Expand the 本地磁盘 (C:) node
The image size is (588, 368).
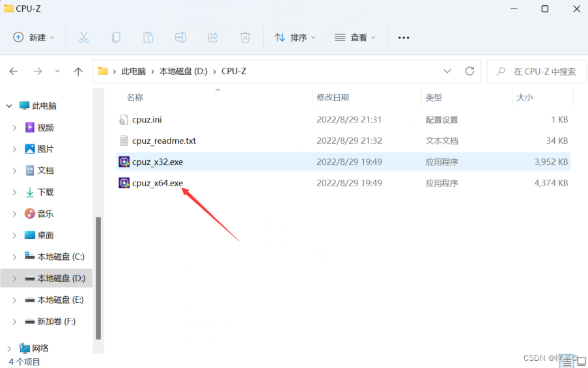coord(14,257)
